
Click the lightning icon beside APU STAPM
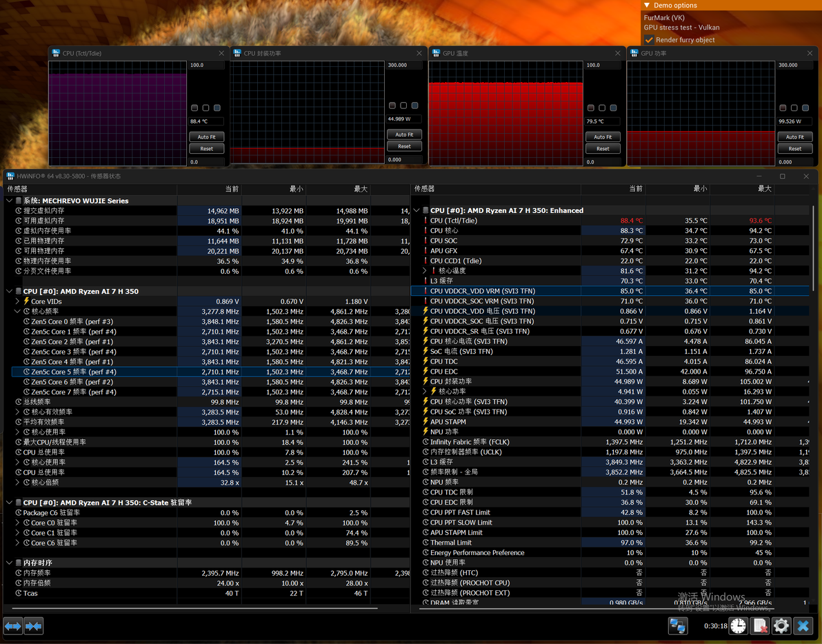point(425,421)
